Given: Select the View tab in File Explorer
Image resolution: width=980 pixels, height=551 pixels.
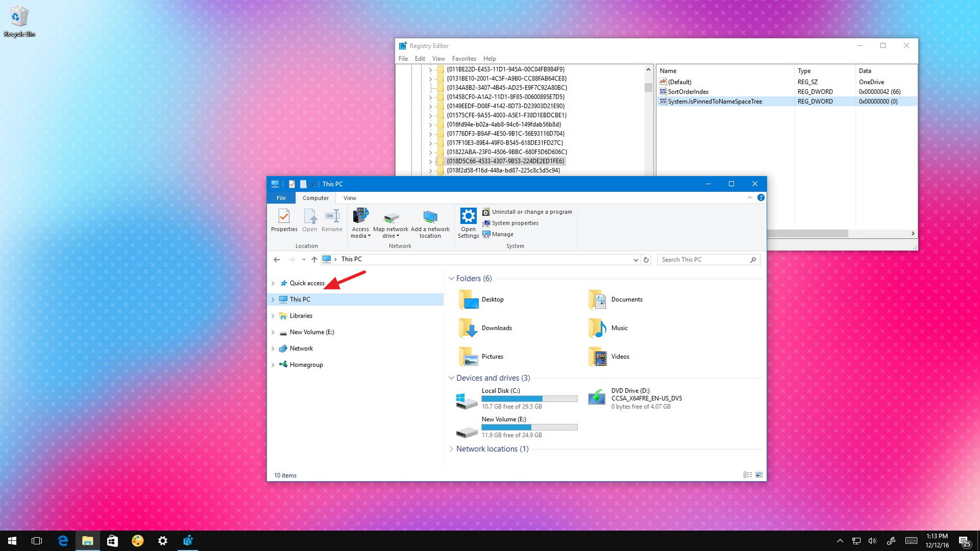Looking at the screenshot, I should coord(349,198).
